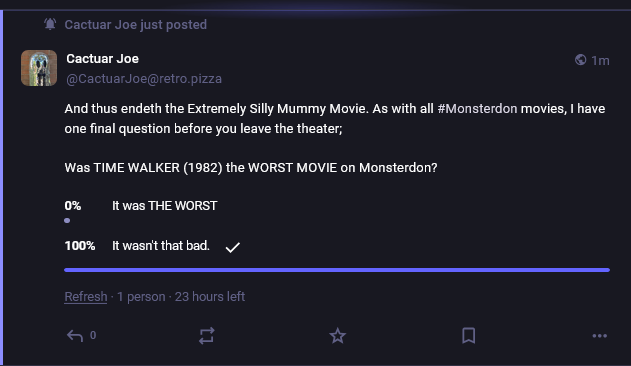Open Cactuar Joe's avatar image
Viewport: 631px width, 366px height.
tap(39, 68)
